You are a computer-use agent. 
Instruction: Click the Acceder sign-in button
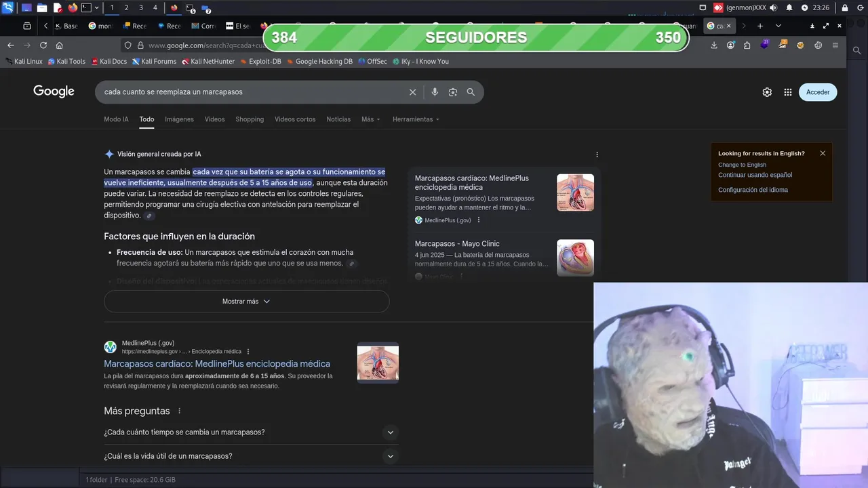[818, 92]
